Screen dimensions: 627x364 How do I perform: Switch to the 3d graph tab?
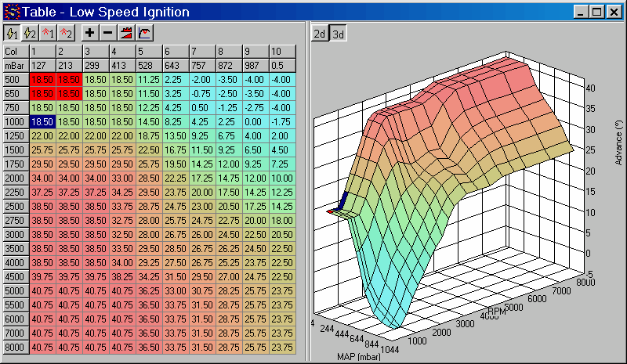point(339,34)
